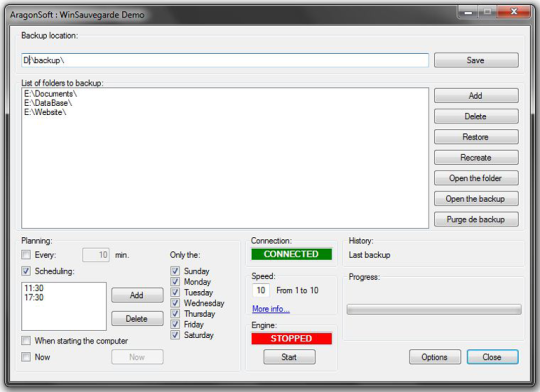Uncheck the Monday checkbox
This screenshot has height=392, width=540.
coord(175,281)
